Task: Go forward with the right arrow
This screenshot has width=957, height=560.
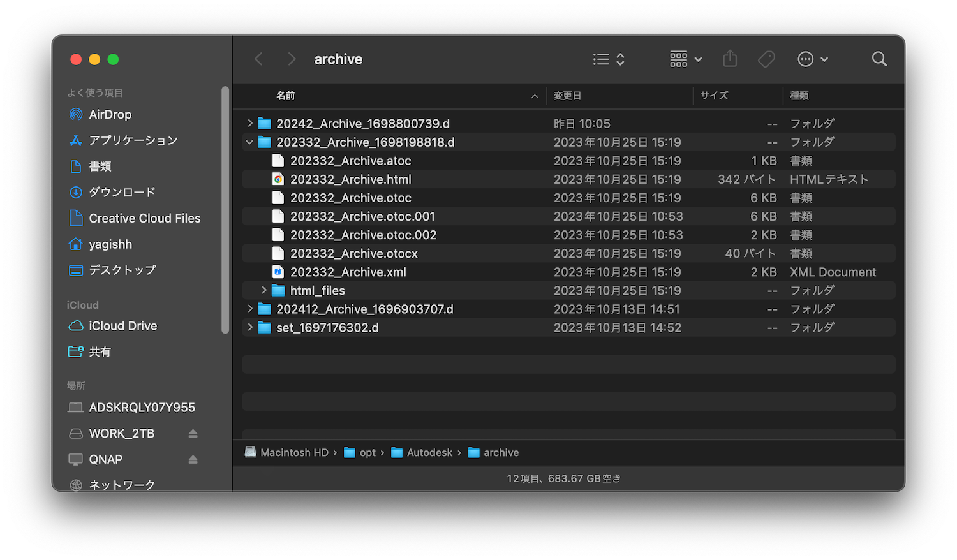Action: (x=292, y=59)
